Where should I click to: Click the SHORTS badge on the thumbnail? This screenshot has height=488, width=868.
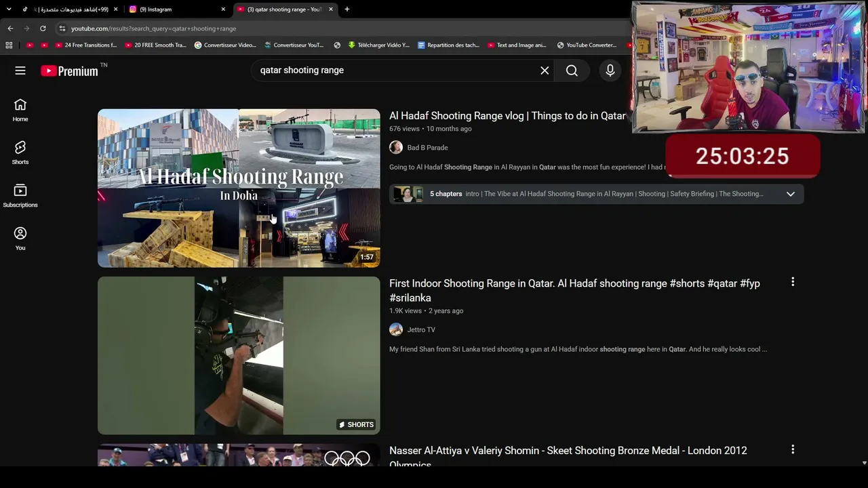point(357,425)
